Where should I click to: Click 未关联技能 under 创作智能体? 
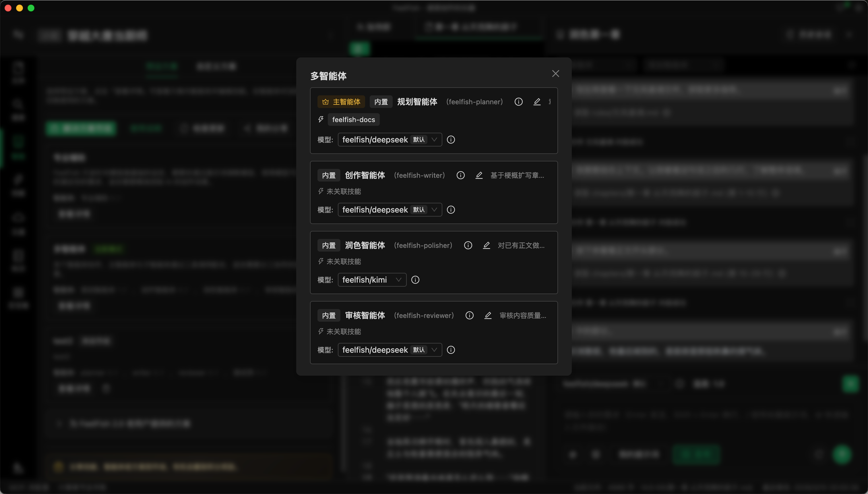coord(343,192)
